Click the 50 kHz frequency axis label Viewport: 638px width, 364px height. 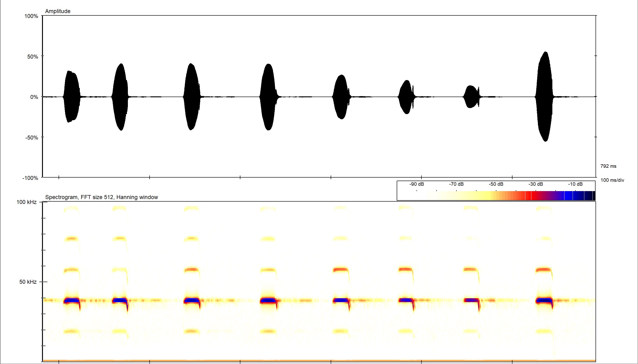pos(28,282)
